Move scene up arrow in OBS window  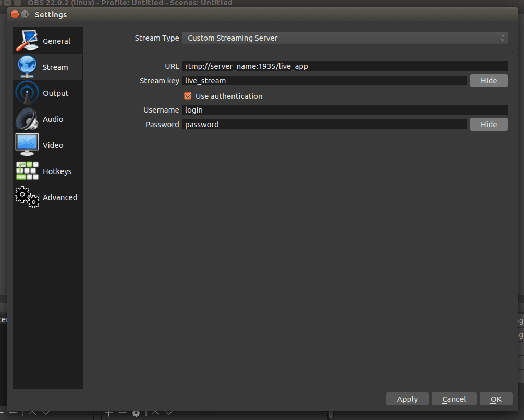pyautogui.click(x=32, y=413)
